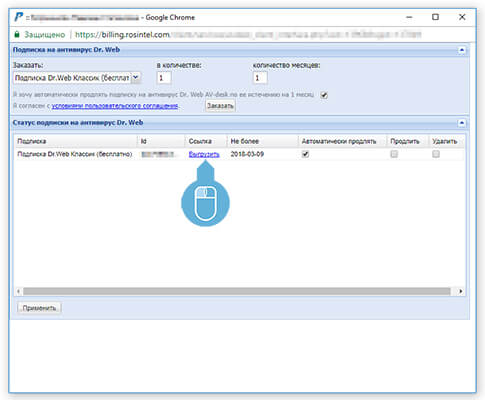The height and width of the screenshot is (400, 485).
Task: Minimize the Chrome window
Action: click(x=410, y=17)
